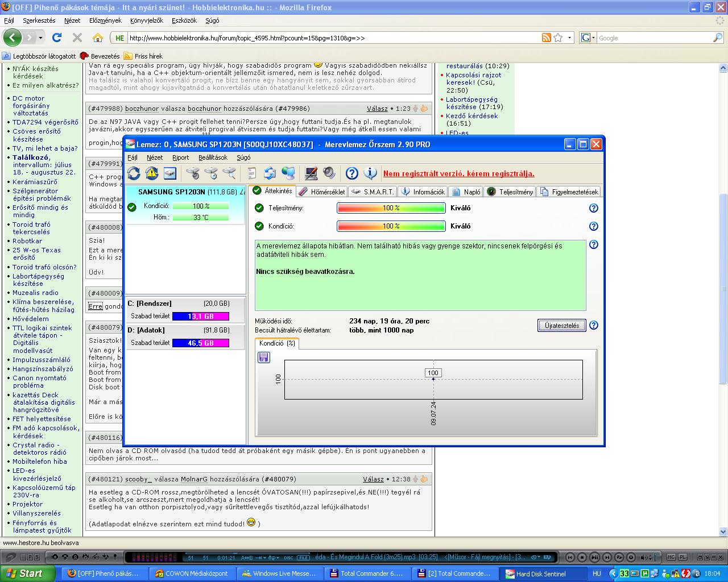Click the back history dropdown arrow in Firefox
Screen dimensions: 728x582
(41, 38)
